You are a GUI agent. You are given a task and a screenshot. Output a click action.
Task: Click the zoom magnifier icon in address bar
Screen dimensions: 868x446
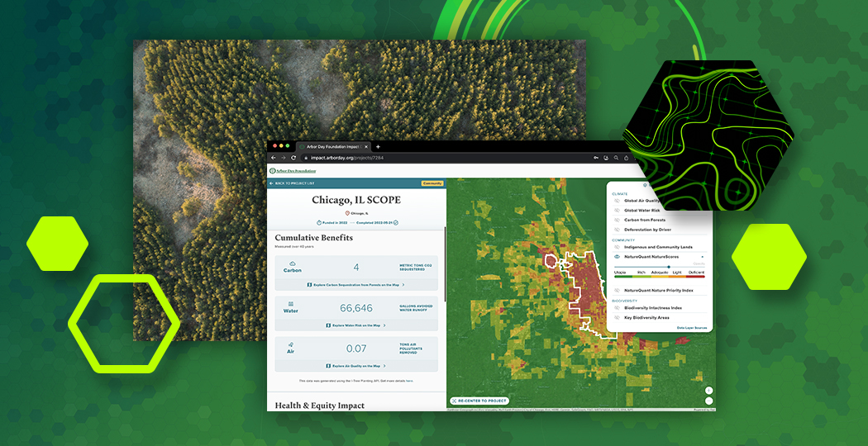[x=616, y=158]
